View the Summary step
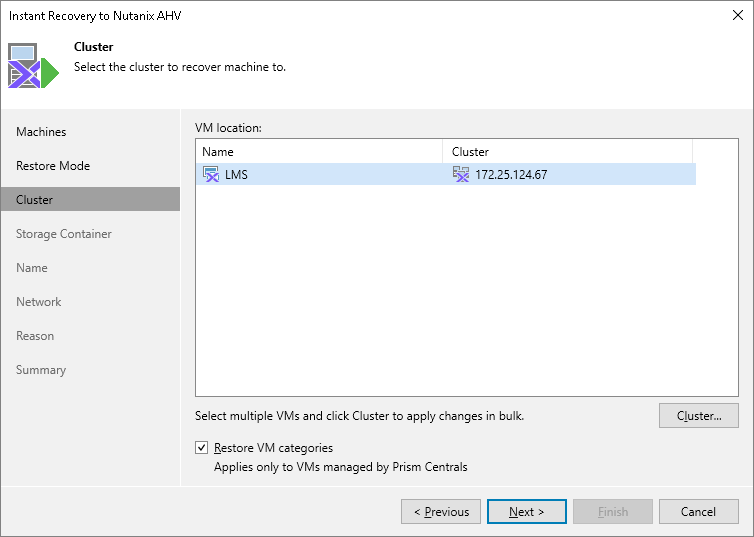The height and width of the screenshot is (537, 754). point(41,370)
